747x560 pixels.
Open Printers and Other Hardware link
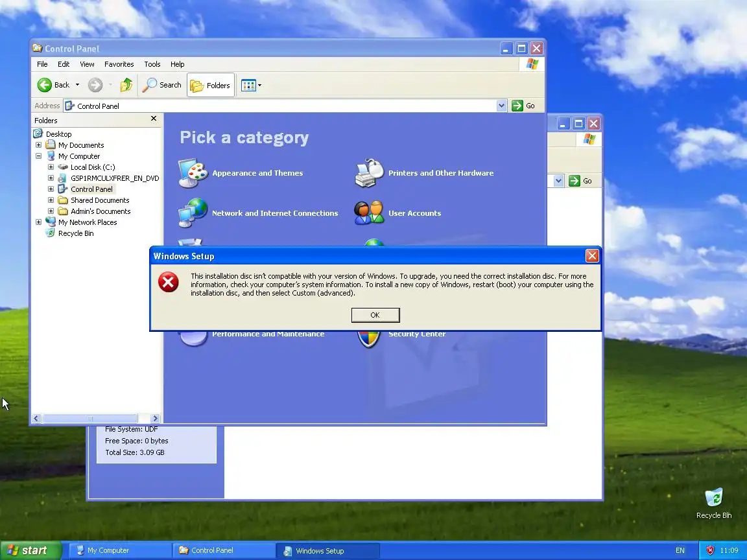click(x=441, y=173)
